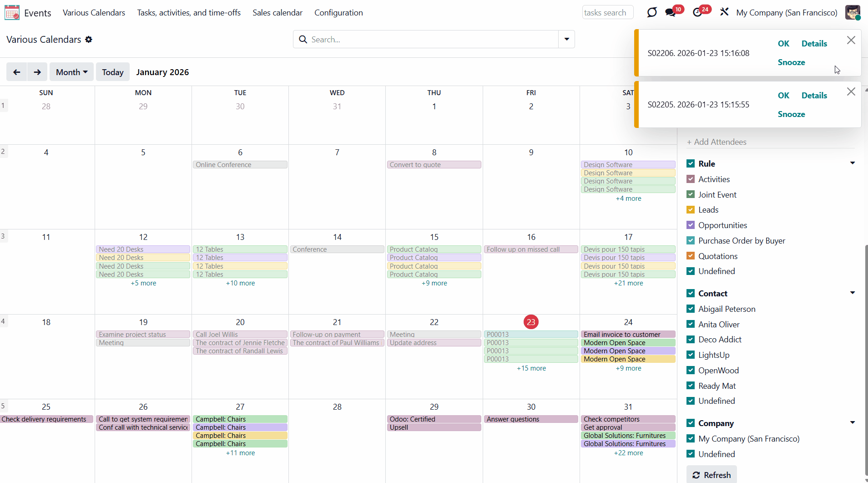Go to next month with right arrow

37,72
